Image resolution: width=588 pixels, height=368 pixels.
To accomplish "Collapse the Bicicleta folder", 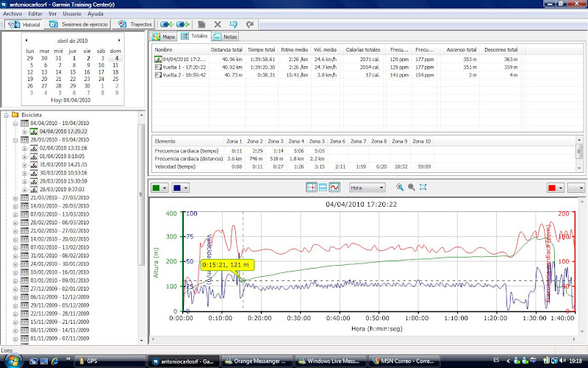I will [x=6, y=116].
